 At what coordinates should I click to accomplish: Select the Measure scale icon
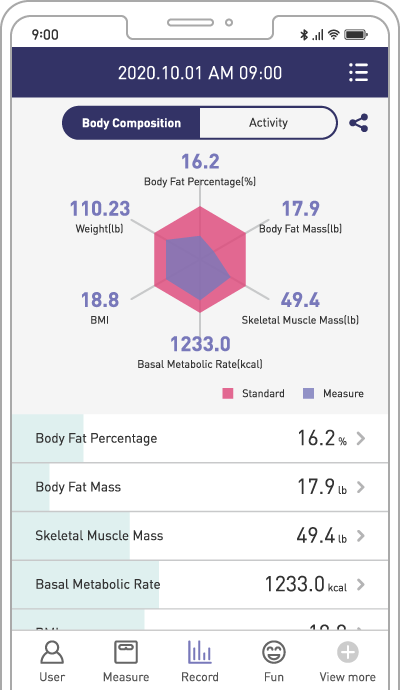coord(126,652)
